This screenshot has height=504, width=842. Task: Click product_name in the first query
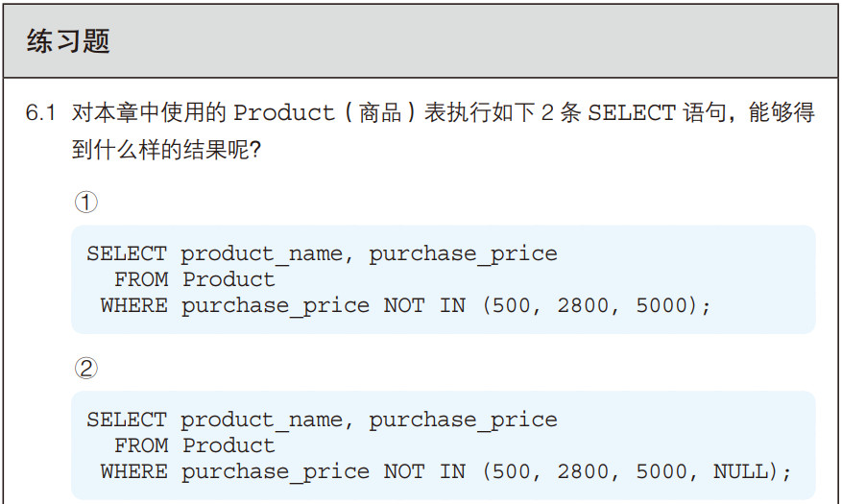[x=261, y=253]
